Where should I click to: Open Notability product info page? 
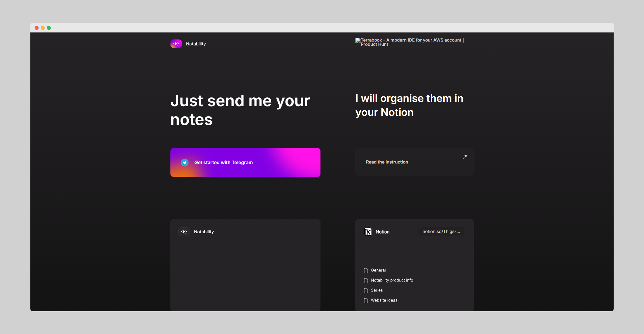tap(392, 280)
